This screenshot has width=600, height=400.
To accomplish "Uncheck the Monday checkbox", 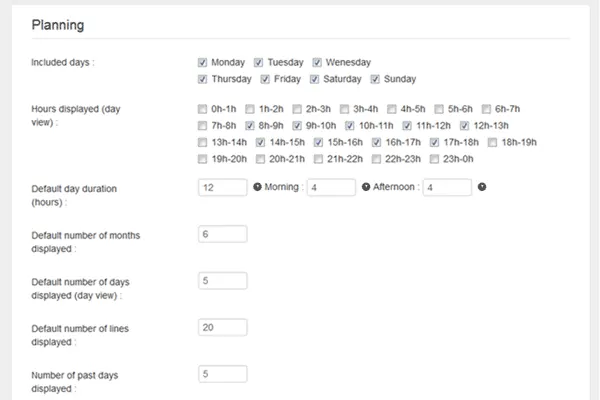I will [204, 62].
